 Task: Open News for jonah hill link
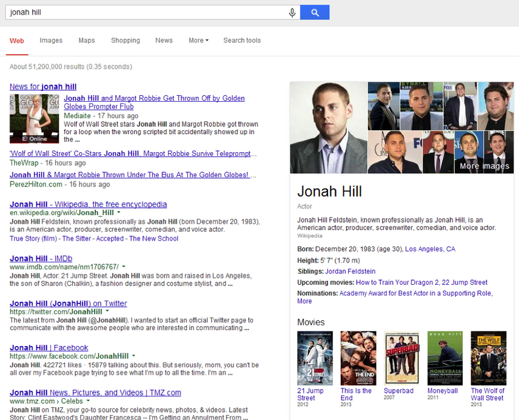[x=43, y=87]
